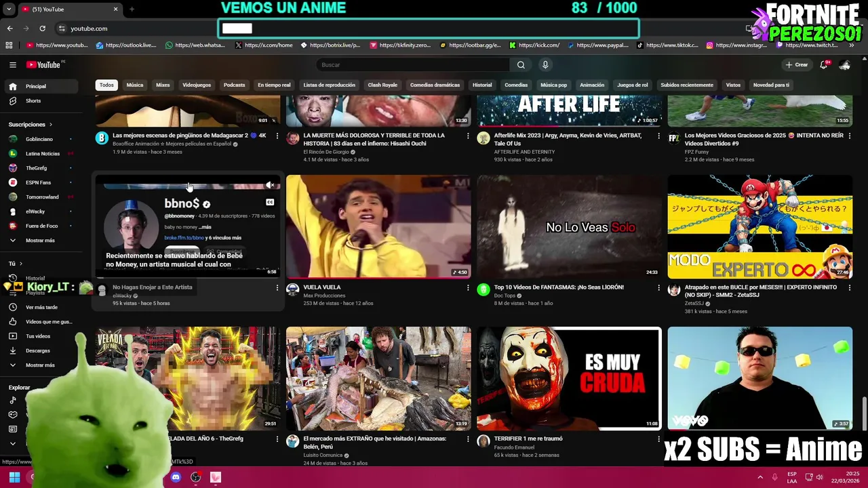868x488 pixels.
Task: Open the PayPal bookmark
Action: pos(598,45)
